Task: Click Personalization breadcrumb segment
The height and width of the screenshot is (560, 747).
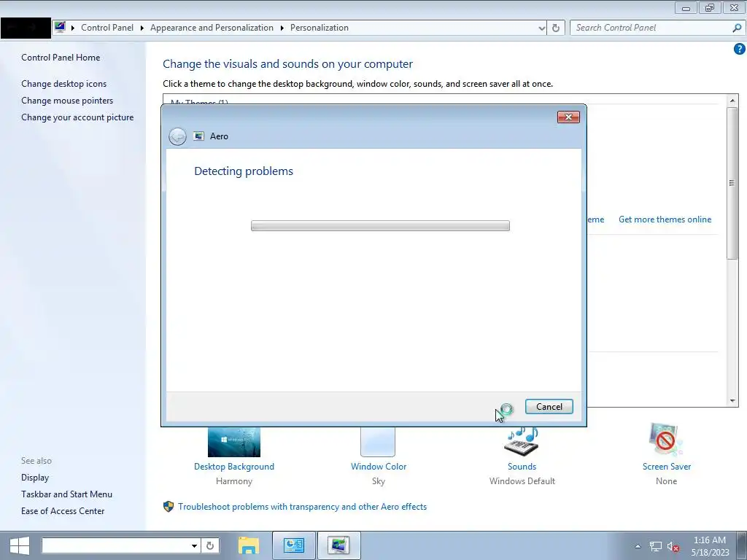Action: pyautogui.click(x=320, y=28)
